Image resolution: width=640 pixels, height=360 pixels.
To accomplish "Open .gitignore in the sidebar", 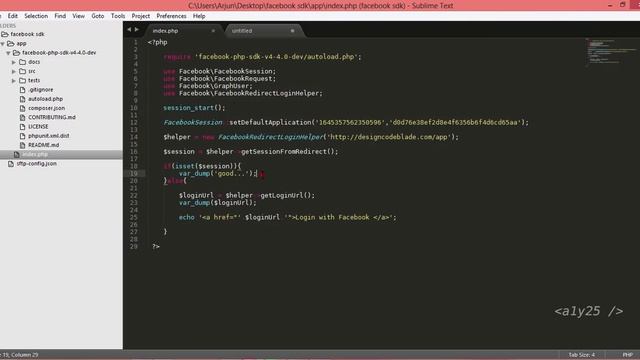I will point(40,90).
